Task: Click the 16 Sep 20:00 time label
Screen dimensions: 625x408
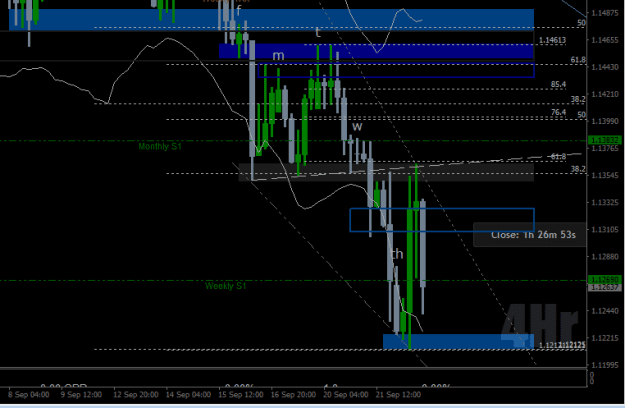Action: pyautogui.click(x=293, y=395)
